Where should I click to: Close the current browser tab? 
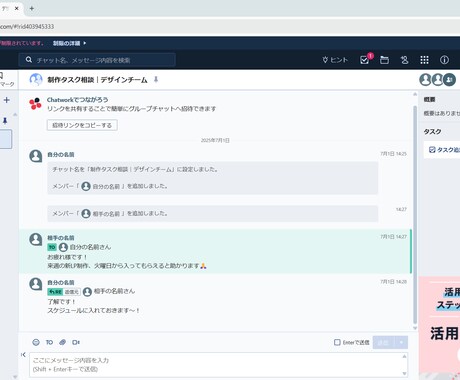coord(17,8)
